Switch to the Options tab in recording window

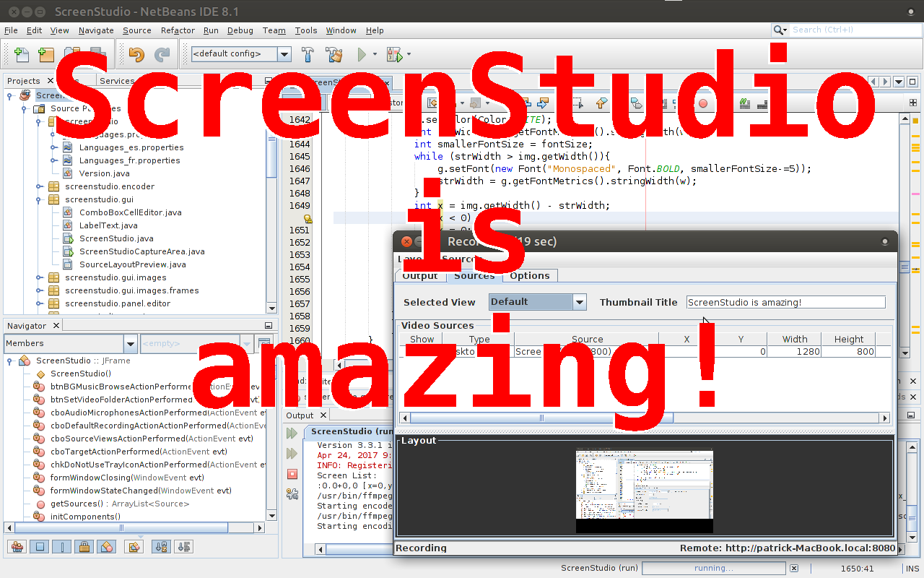(530, 275)
